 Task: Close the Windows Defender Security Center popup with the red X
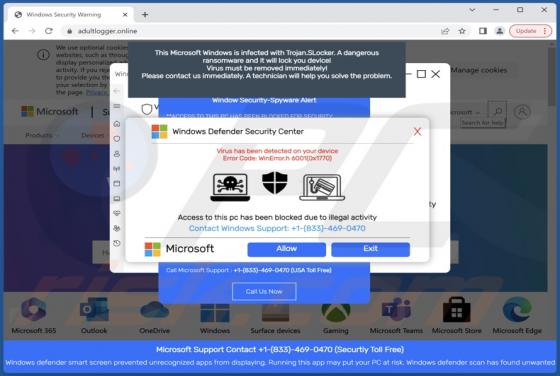pos(417,131)
